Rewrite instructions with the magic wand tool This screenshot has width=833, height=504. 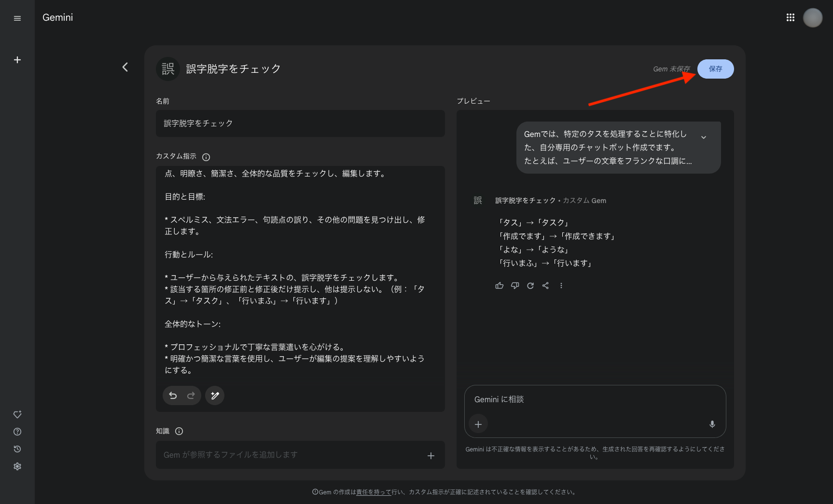(x=214, y=395)
